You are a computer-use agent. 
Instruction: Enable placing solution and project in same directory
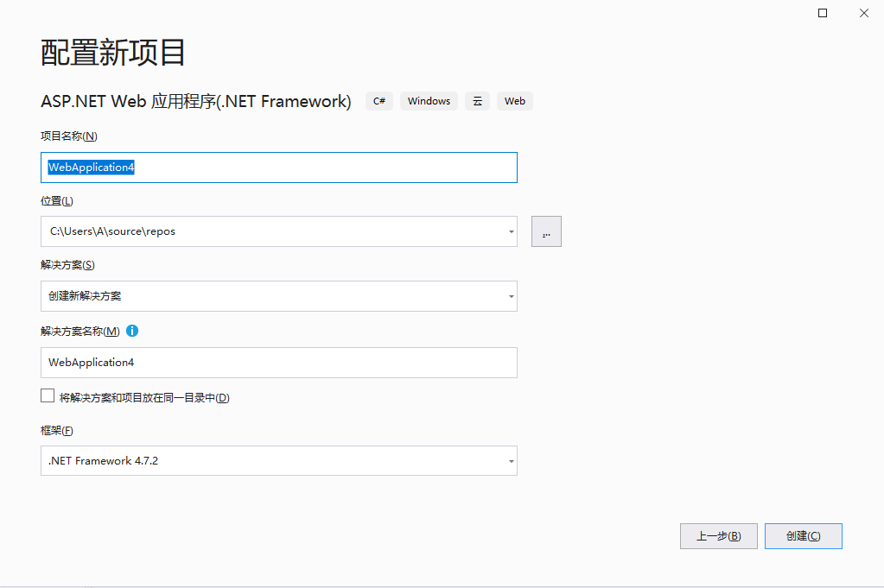48,395
